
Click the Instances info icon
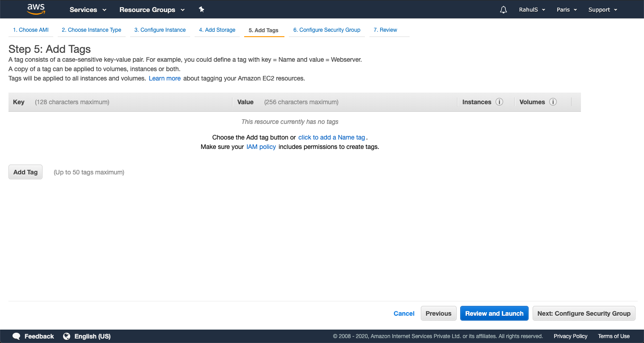click(x=500, y=102)
